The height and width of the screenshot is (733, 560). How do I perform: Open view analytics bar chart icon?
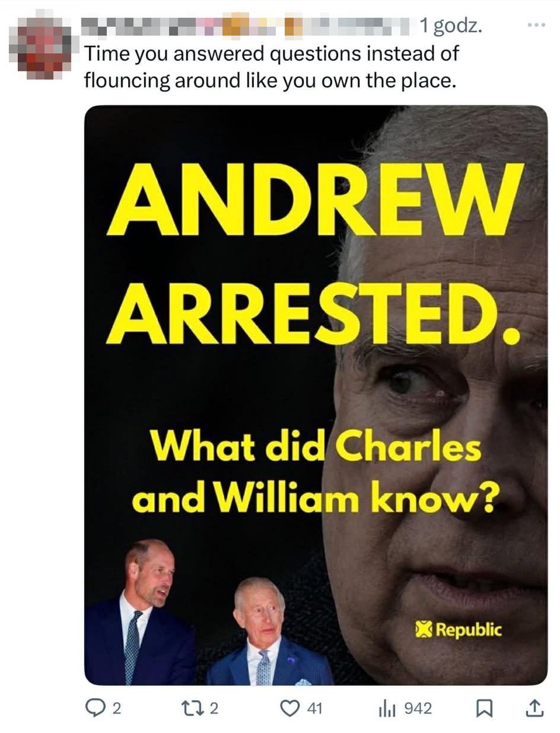coord(387,708)
